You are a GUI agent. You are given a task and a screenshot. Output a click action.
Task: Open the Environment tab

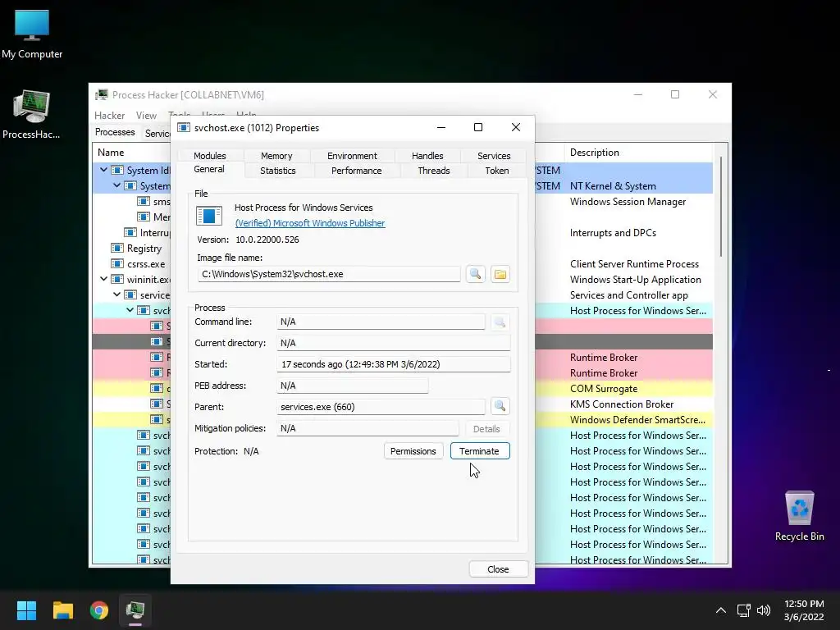pyautogui.click(x=352, y=155)
